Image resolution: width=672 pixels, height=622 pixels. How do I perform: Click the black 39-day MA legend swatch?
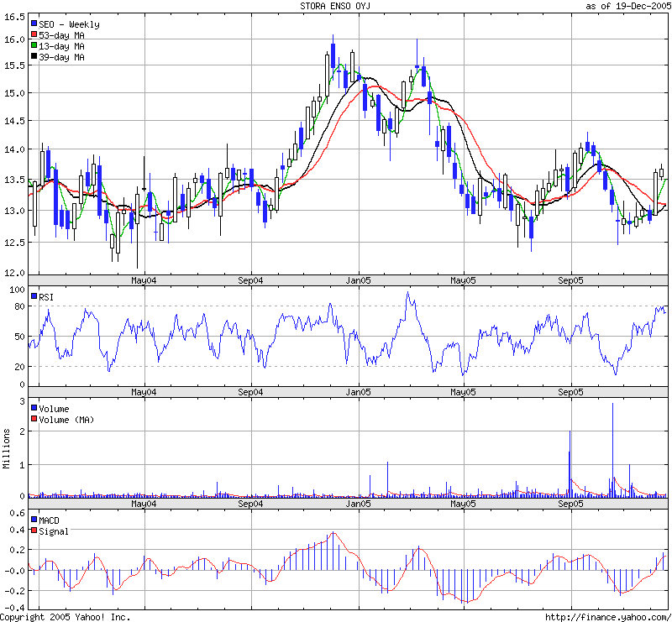click(34, 58)
